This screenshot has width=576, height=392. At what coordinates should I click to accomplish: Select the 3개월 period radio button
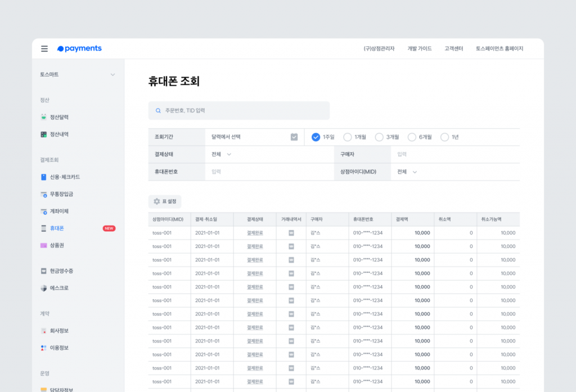[379, 137]
